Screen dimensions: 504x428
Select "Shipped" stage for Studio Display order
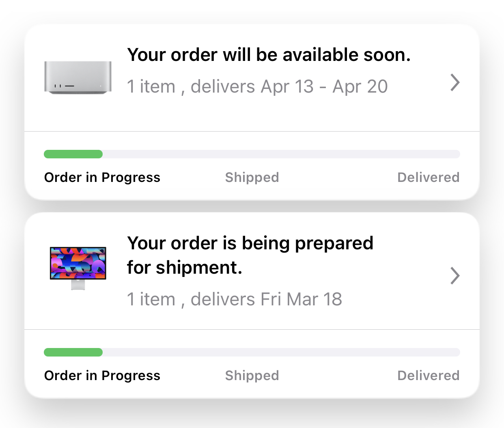[x=252, y=376]
